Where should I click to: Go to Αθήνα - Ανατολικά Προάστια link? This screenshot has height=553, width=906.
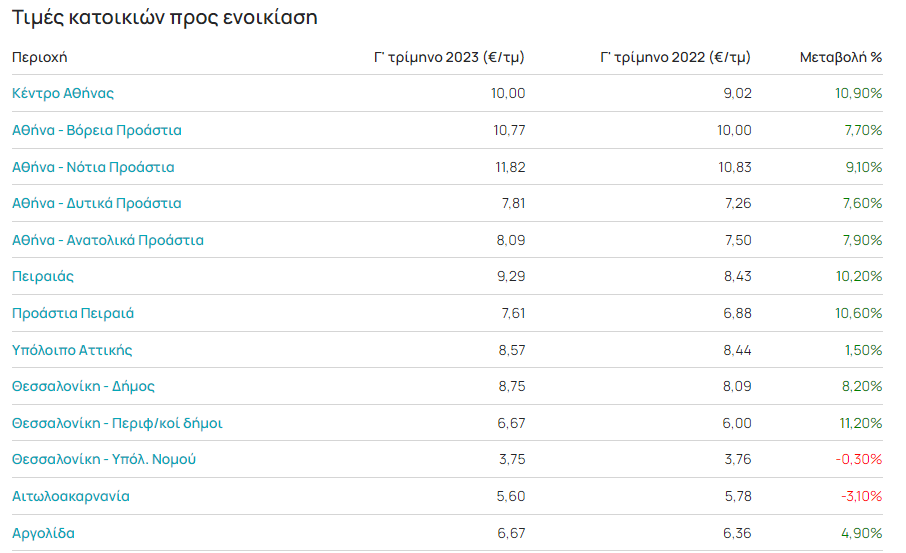[x=108, y=240]
